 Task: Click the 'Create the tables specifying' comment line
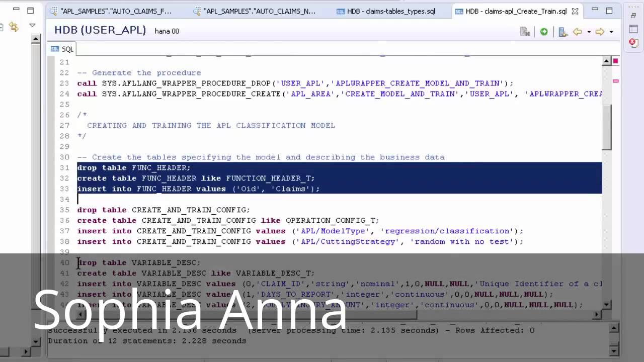(261, 157)
